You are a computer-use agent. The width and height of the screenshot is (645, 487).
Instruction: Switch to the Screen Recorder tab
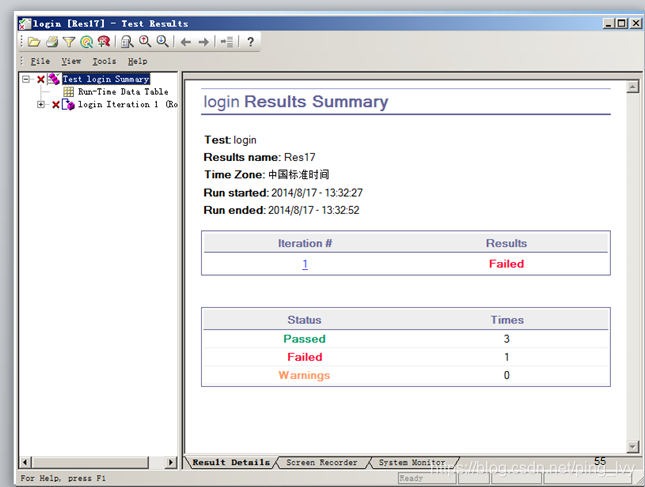click(x=322, y=462)
